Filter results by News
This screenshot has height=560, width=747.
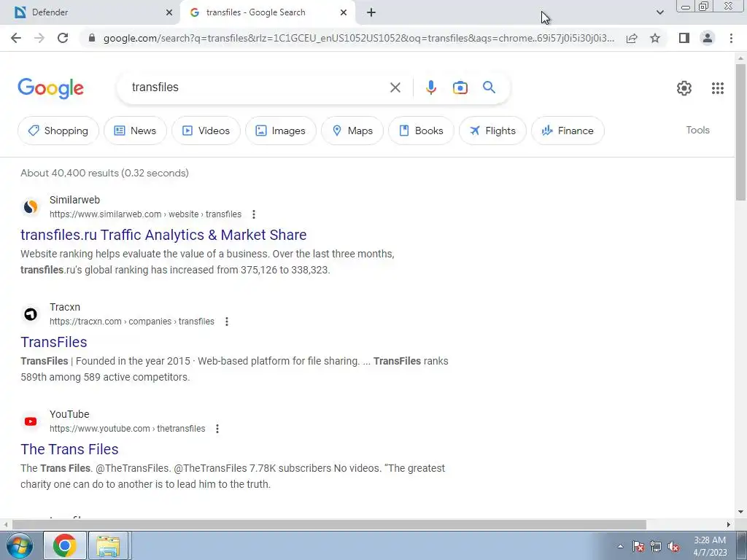(x=135, y=131)
